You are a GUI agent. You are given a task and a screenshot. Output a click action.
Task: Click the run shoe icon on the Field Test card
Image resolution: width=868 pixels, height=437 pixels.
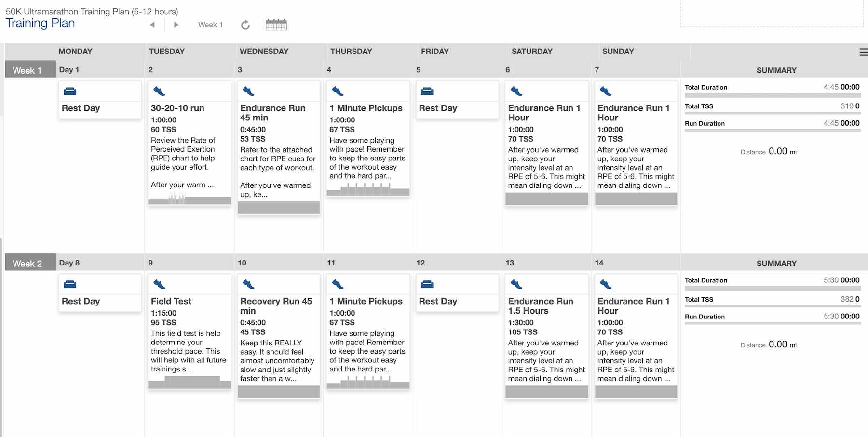(159, 284)
